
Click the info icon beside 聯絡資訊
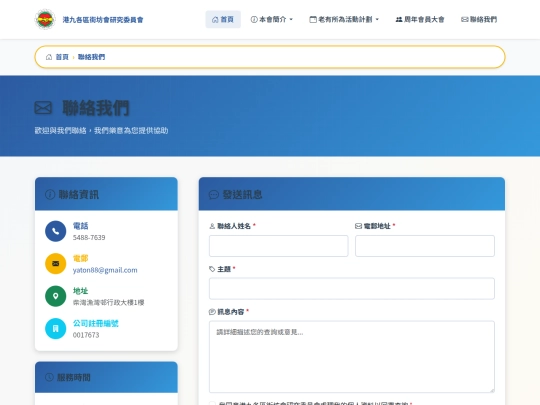coord(50,195)
